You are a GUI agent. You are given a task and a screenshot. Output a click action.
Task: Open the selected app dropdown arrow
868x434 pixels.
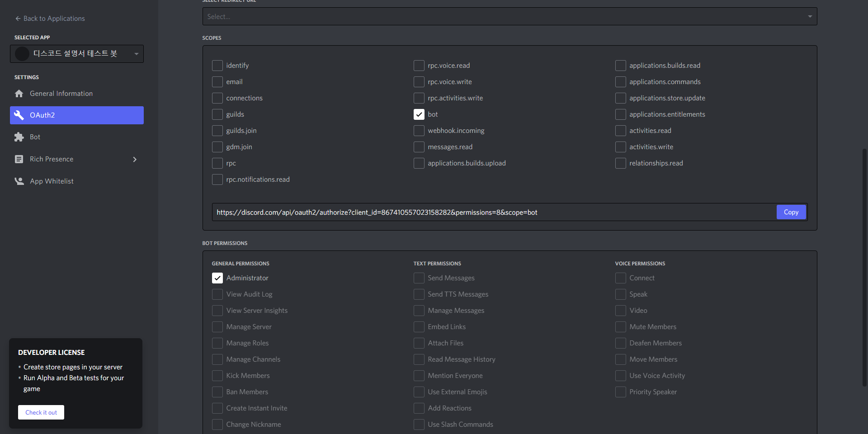(x=137, y=54)
